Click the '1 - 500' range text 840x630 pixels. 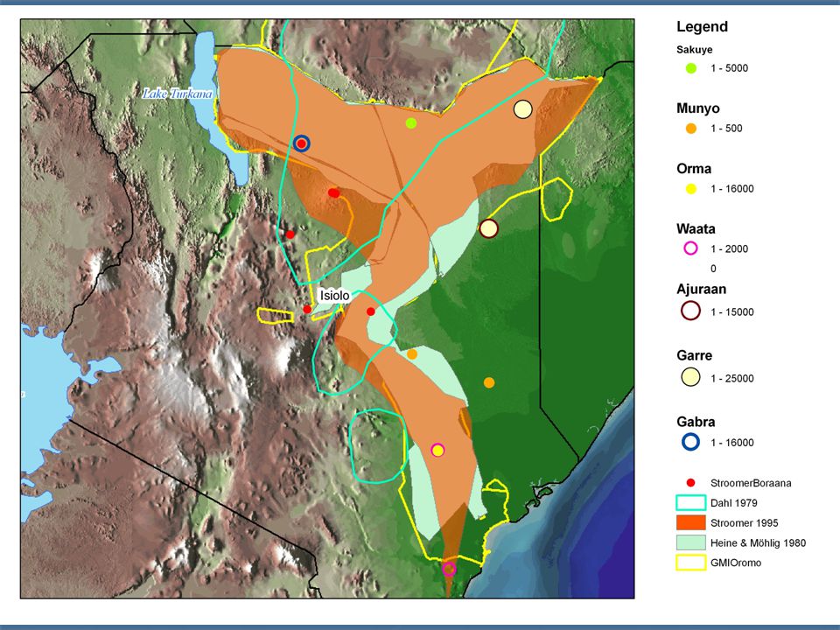pyautogui.click(x=726, y=129)
